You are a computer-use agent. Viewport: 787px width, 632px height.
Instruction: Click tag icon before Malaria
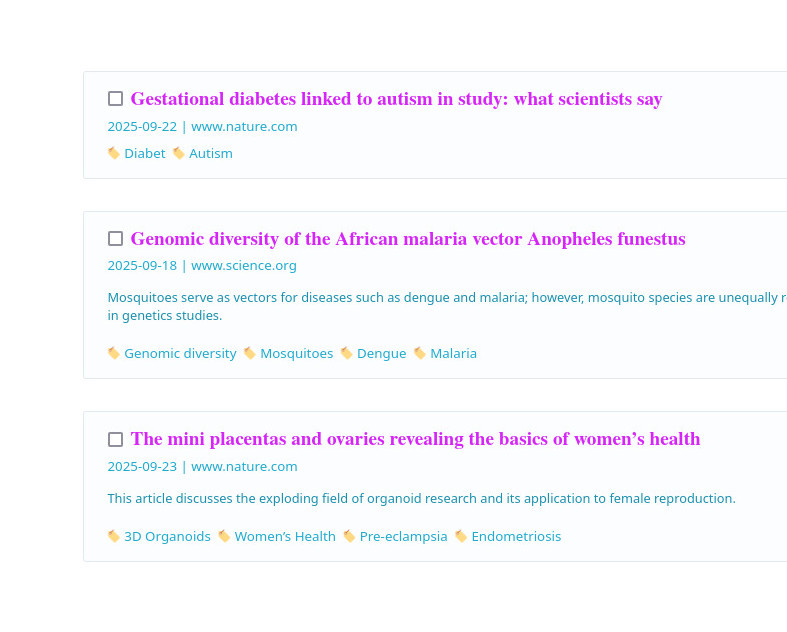click(420, 353)
